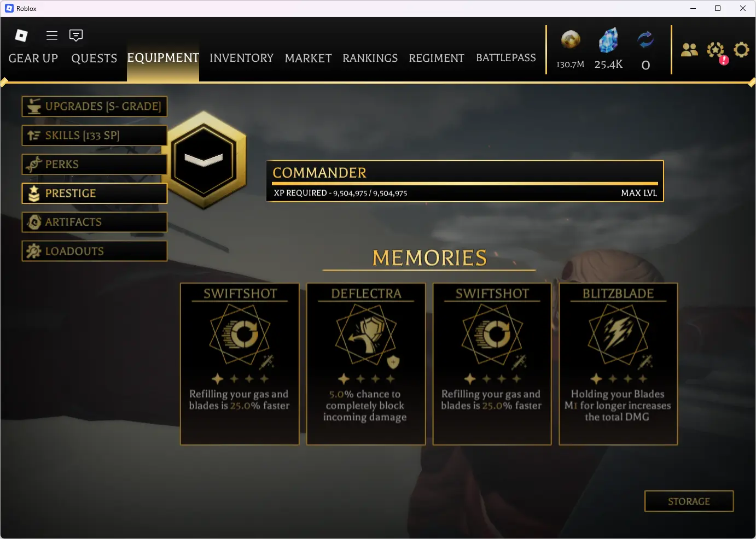Click the STORAGE button
Viewport: 756px width, 539px height.
click(x=689, y=501)
